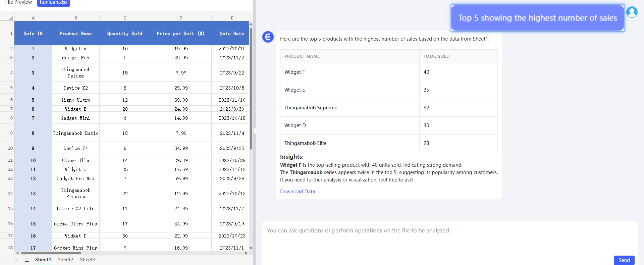Select the Sheet1 tab
Screen dimensions: 644x265
click(43, 260)
